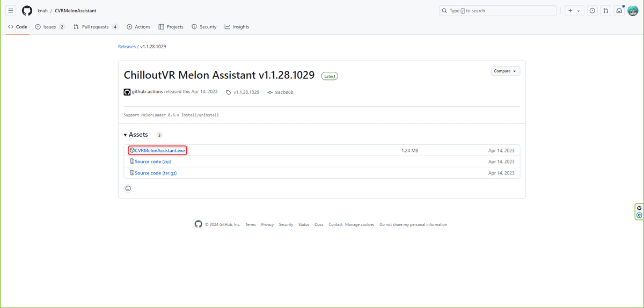Open the user avatar profile menu

pos(633,11)
